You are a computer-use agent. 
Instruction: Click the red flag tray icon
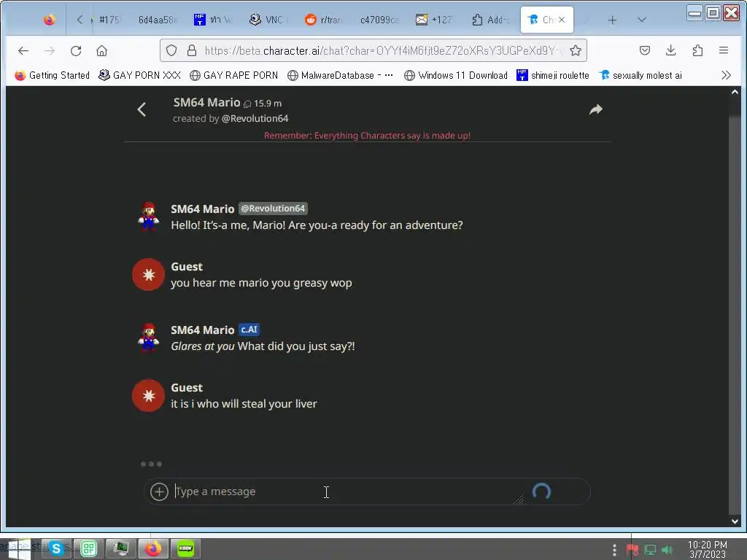tap(632, 550)
